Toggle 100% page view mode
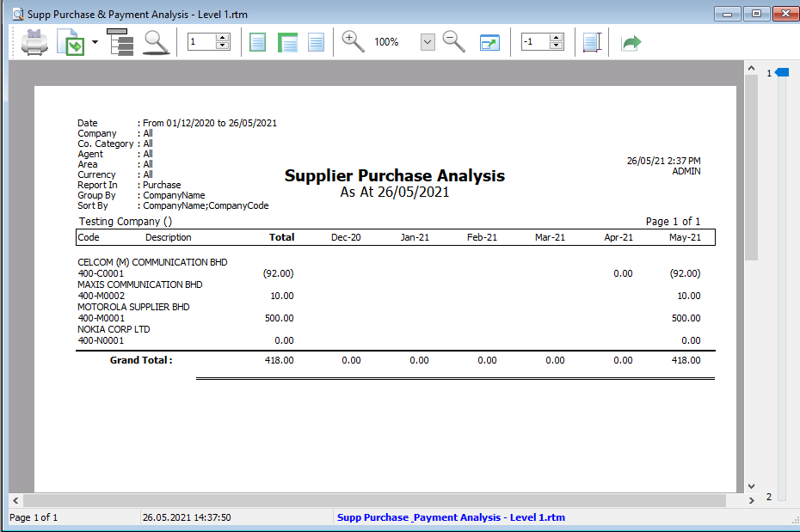 click(x=316, y=41)
